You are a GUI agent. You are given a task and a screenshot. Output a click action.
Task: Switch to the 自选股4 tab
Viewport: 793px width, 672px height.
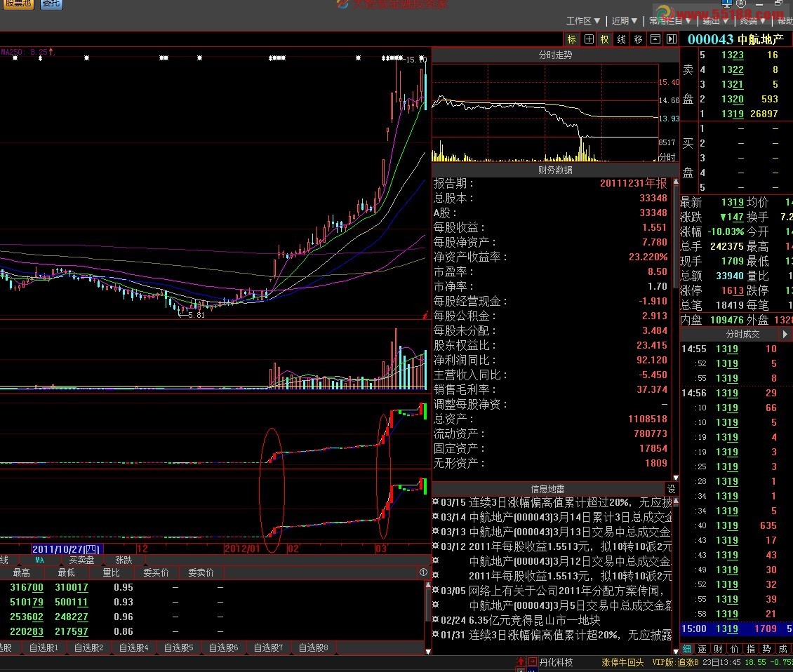135,647
